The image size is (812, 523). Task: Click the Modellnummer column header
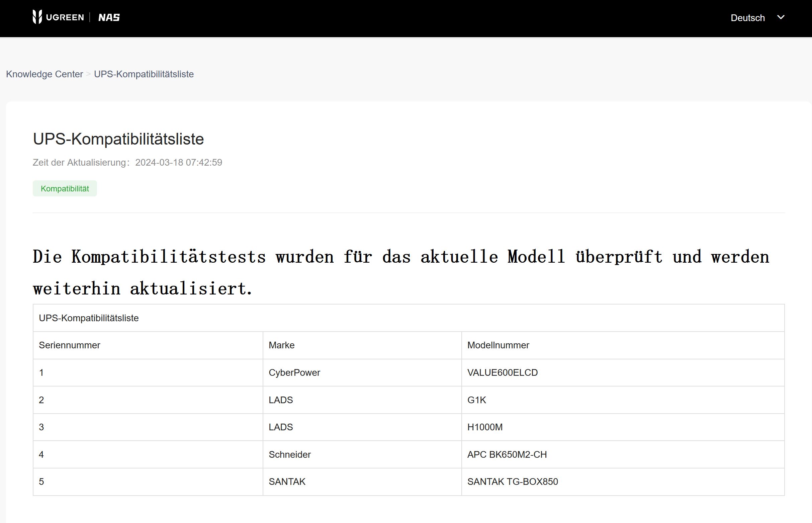click(498, 345)
